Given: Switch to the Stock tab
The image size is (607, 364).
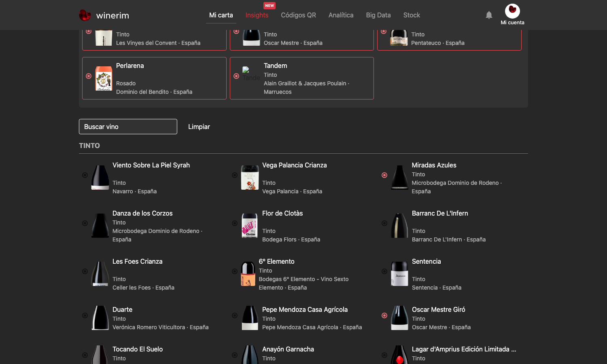Looking at the screenshot, I should point(412,15).
